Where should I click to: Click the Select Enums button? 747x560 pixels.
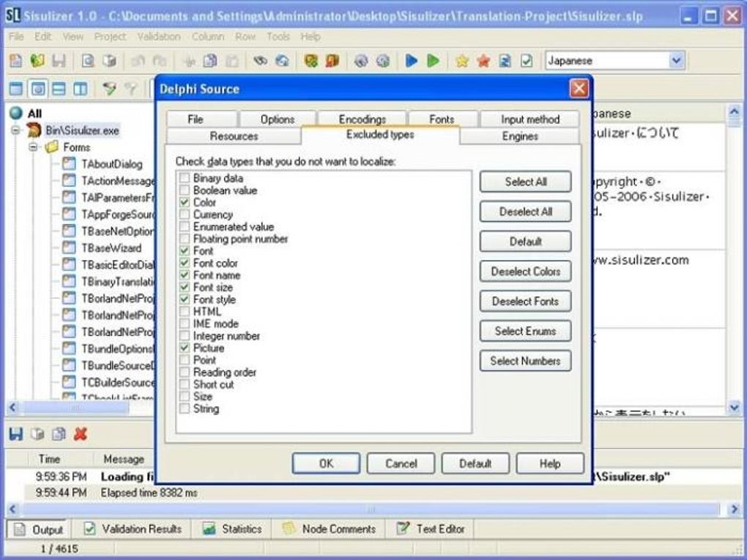[x=526, y=331]
